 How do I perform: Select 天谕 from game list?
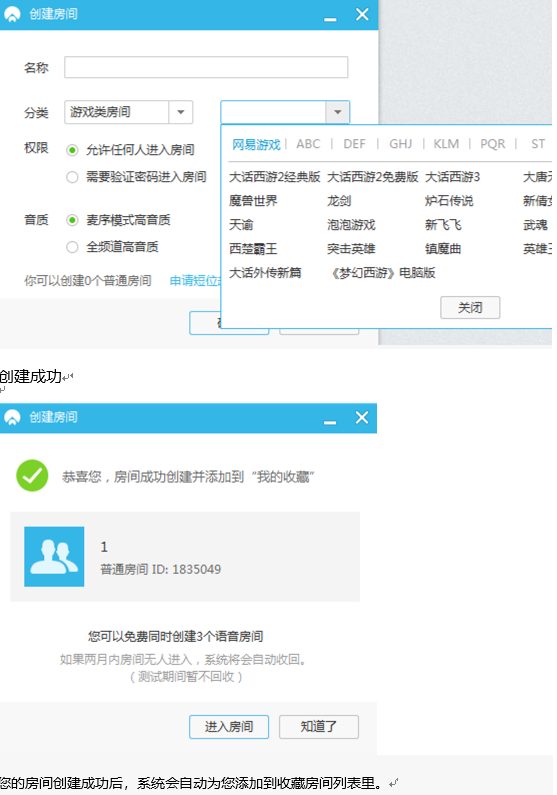(x=241, y=225)
